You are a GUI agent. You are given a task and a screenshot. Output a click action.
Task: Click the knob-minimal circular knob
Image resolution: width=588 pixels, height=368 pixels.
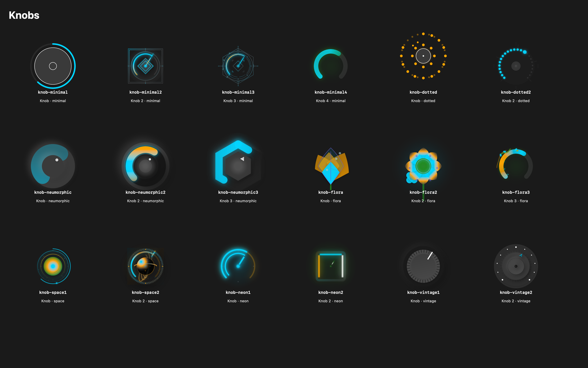pos(53,66)
